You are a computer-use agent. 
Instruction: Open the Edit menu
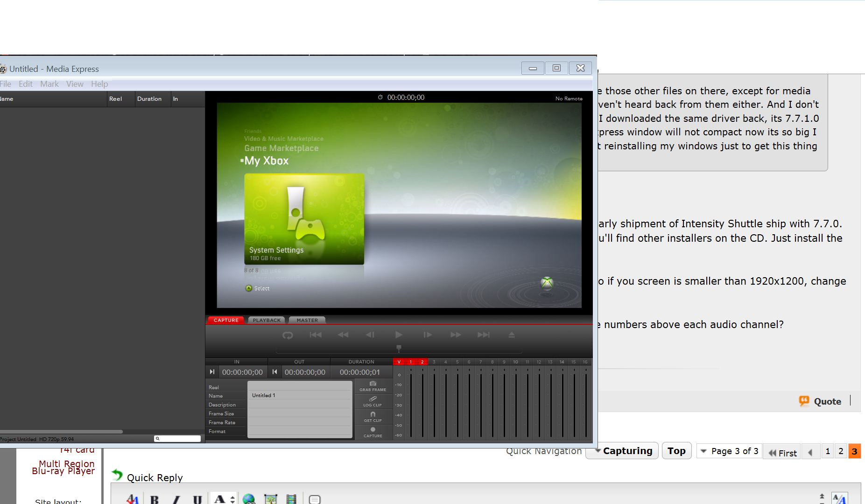coord(26,84)
